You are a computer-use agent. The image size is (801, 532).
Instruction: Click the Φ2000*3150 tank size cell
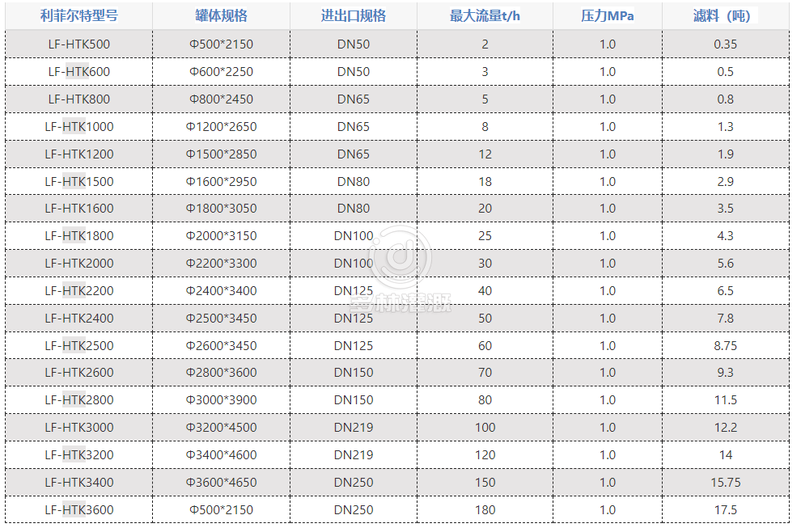coord(221,236)
